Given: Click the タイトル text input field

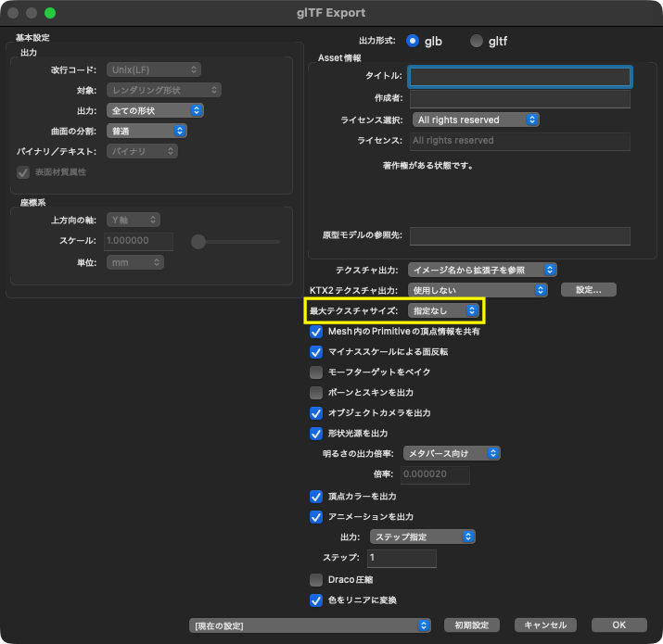Looking at the screenshot, I should pyautogui.click(x=520, y=76).
